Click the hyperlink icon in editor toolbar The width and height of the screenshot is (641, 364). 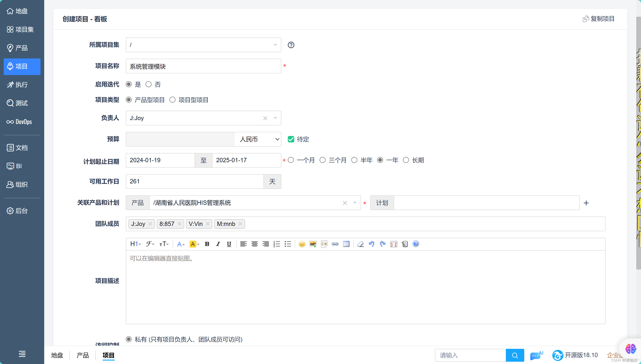[x=335, y=244]
